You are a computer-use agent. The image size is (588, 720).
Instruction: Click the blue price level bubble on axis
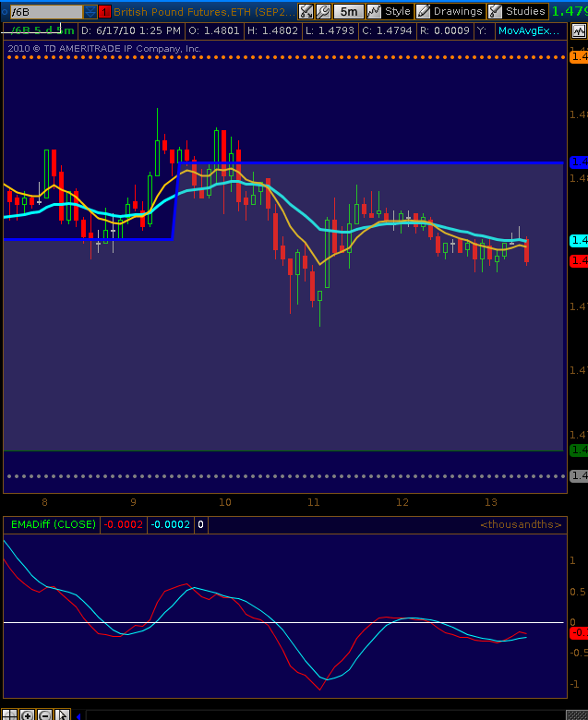pos(579,162)
